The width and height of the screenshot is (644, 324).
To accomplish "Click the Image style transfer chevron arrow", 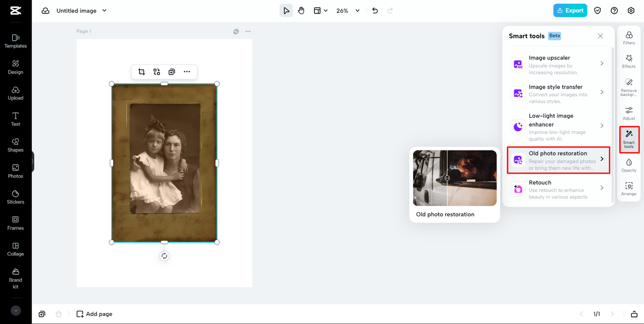I will point(602,92).
